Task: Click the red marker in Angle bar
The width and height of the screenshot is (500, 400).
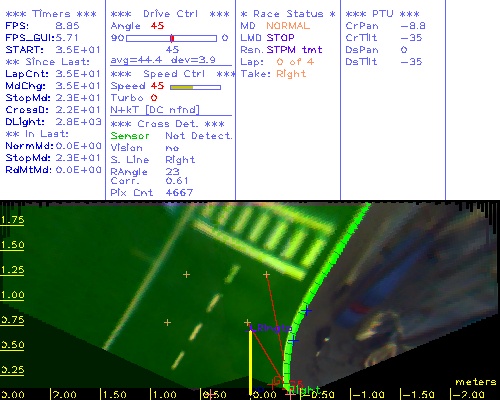Action: (172, 38)
